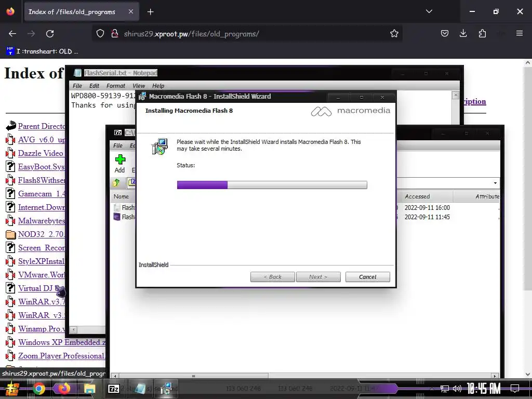This screenshot has width=532, height=399.
Task: Open the Parent Directory link
Action: 41,126
